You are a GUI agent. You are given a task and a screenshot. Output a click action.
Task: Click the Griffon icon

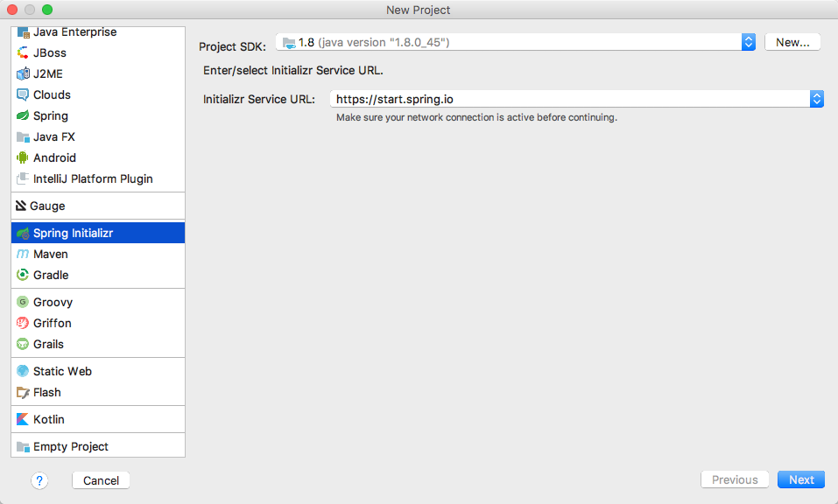(x=23, y=323)
